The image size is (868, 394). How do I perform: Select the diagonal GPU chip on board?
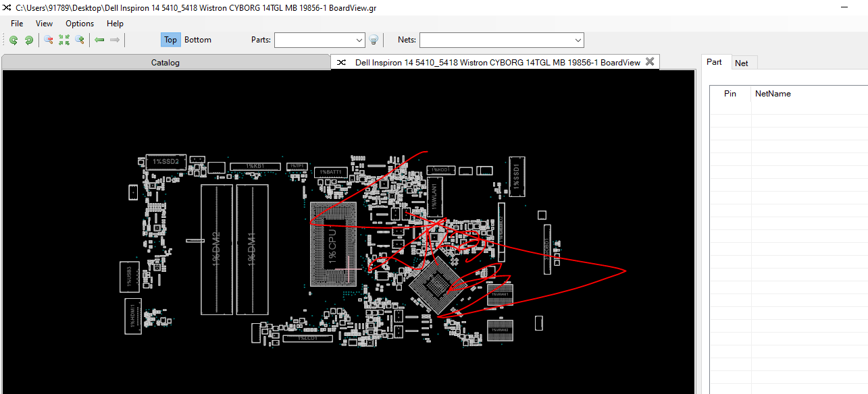[437, 284]
